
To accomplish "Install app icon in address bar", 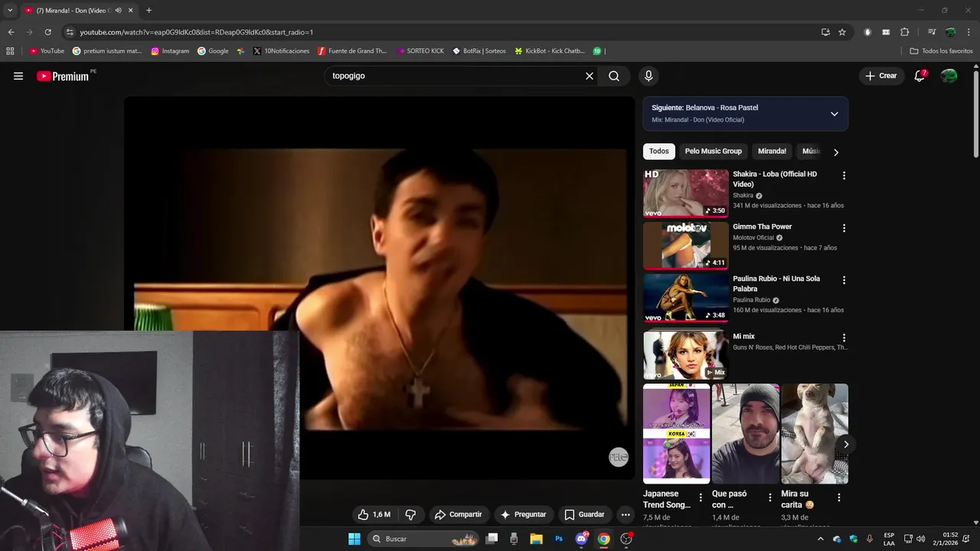I will pos(825,32).
